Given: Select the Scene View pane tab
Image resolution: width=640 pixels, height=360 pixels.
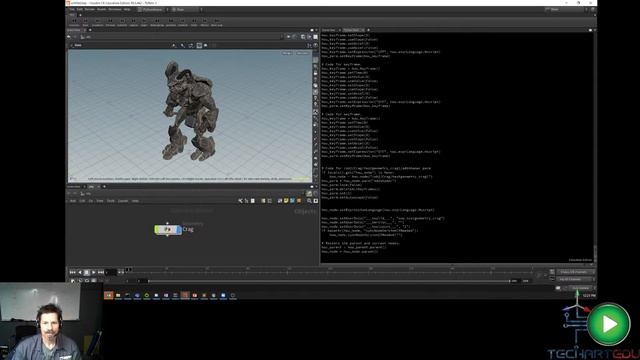Looking at the screenshot, I should 74,30.
